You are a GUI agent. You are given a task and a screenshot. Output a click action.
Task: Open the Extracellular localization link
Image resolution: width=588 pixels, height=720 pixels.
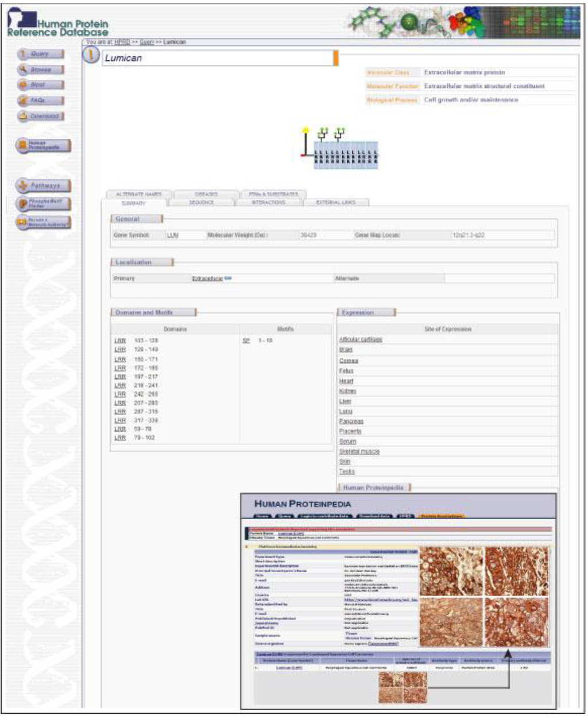click(207, 278)
